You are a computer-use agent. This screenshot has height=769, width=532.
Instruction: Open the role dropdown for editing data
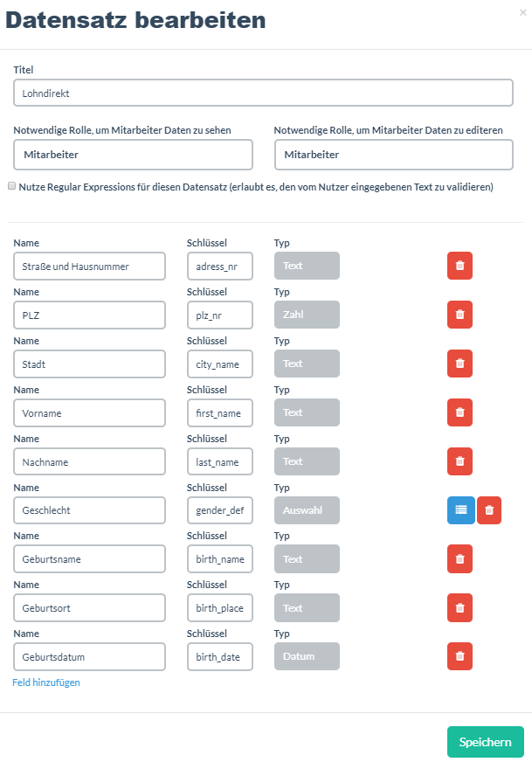click(x=393, y=155)
